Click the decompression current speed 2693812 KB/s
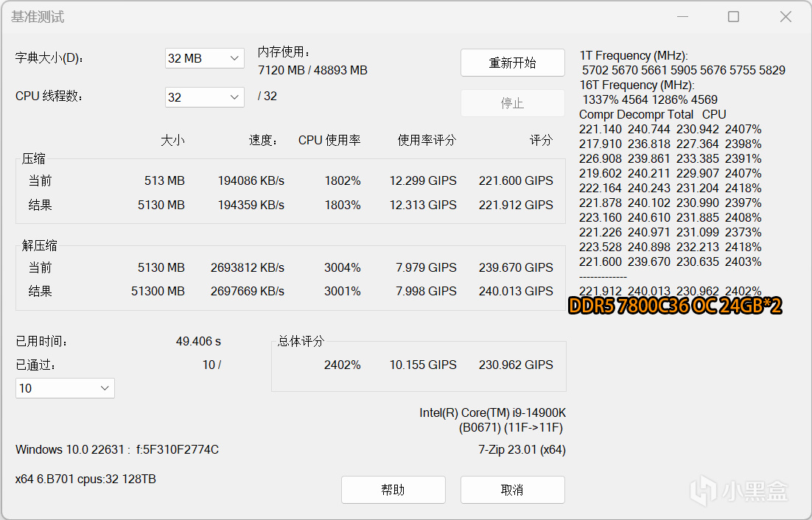Screen dimensions: 812x520 (248, 267)
